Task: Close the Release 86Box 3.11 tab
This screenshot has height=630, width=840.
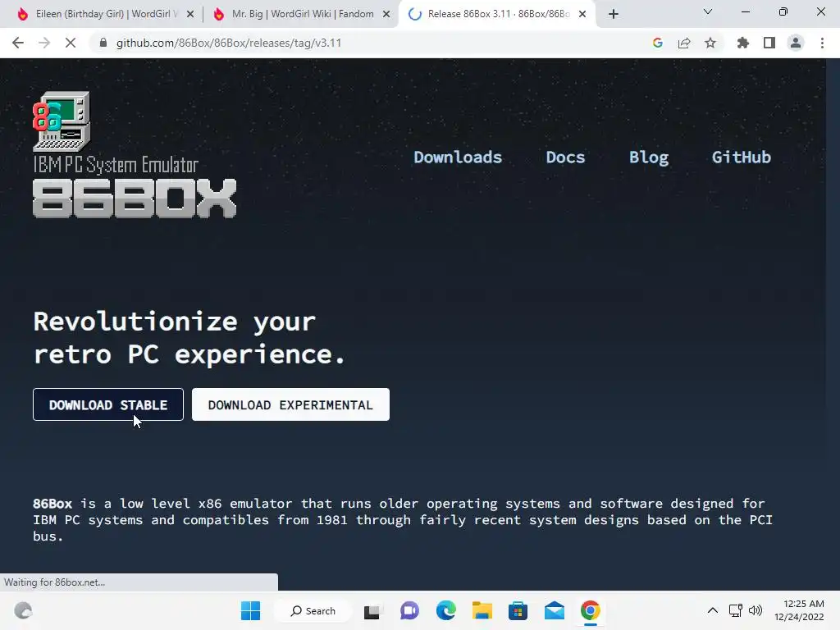Action: click(582, 15)
